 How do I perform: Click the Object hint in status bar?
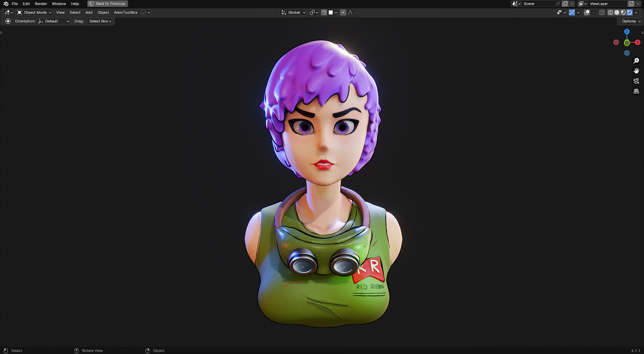[x=155, y=351]
